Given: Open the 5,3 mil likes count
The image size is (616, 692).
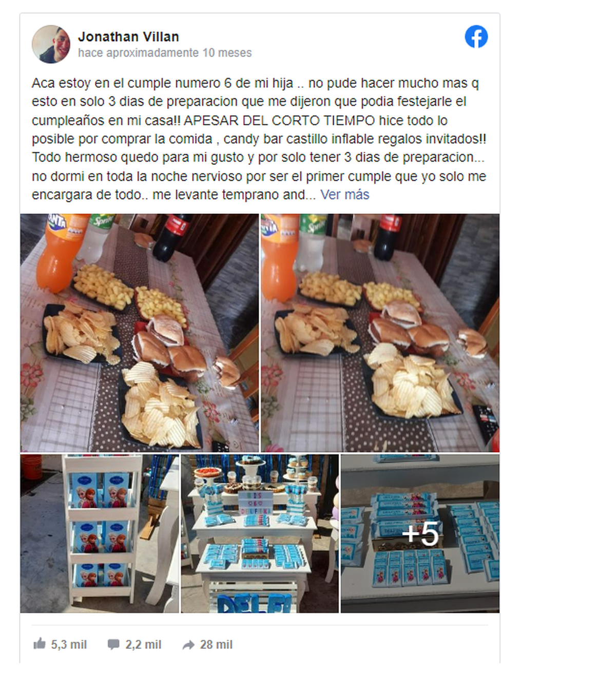Looking at the screenshot, I should [x=69, y=644].
